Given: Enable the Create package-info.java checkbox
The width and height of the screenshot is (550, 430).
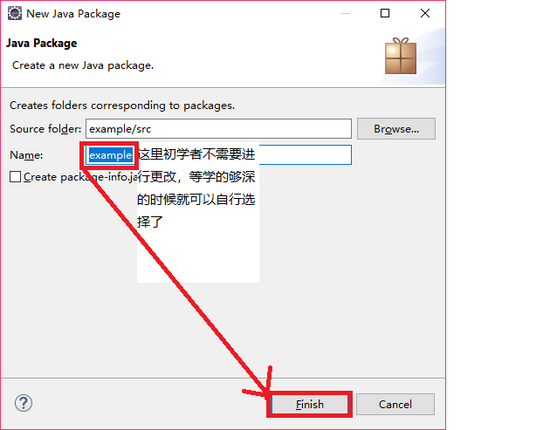Looking at the screenshot, I should pyautogui.click(x=15, y=177).
